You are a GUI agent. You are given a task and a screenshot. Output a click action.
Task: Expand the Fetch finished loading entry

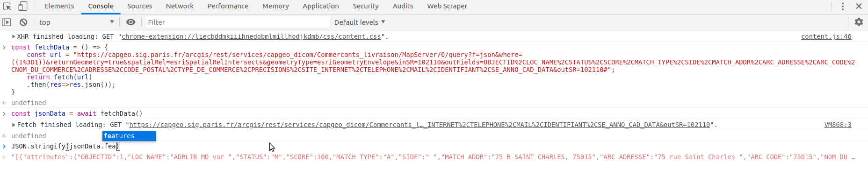coord(14,125)
